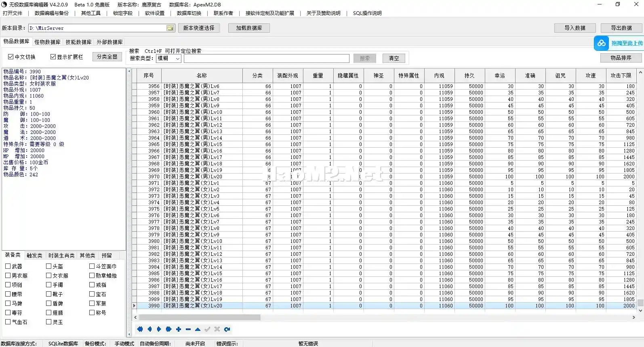The image size is (644, 347).
Task: Click the 攻击下限 column header
Action: (621, 75)
